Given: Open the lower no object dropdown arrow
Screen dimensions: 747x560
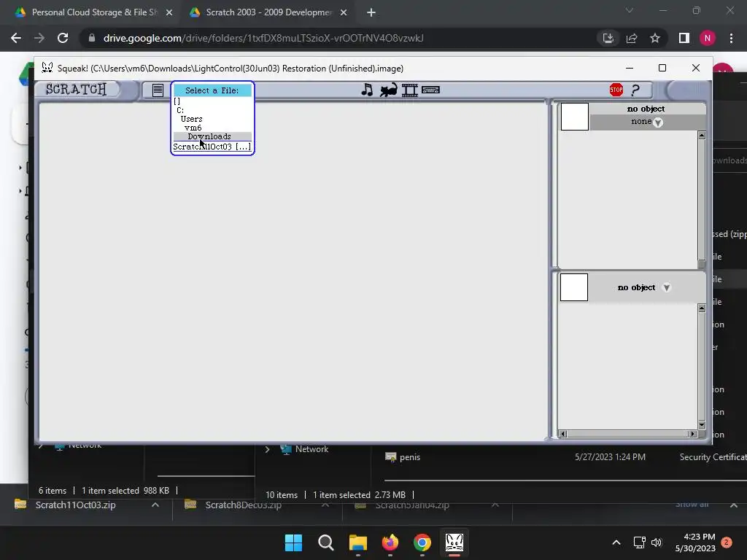Looking at the screenshot, I should pos(667,287).
